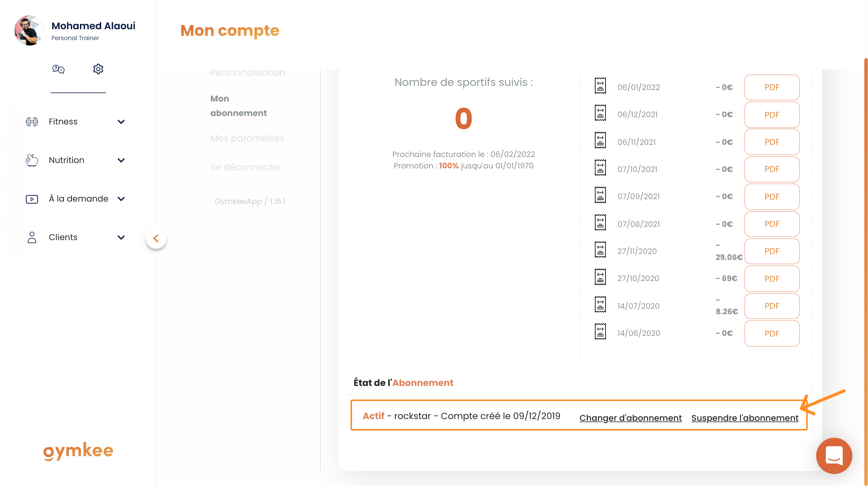Expand the Fitness menu chevron
This screenshot has width=868, height=486.
tap(121, 122)
